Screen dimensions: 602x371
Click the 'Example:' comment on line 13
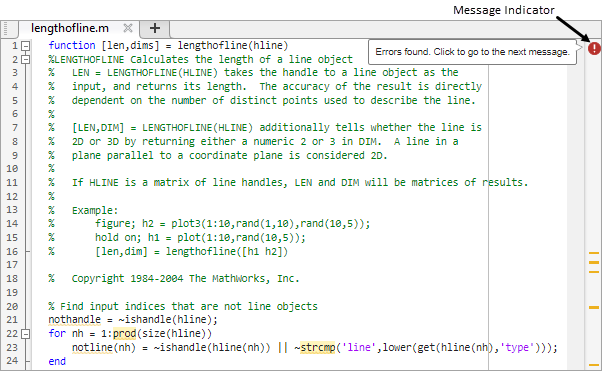(95, 210)
